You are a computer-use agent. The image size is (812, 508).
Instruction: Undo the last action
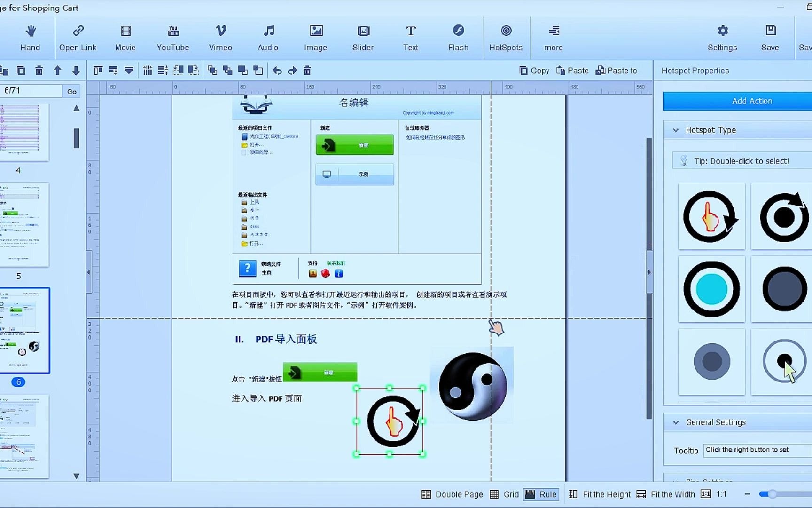coord(277,70)
